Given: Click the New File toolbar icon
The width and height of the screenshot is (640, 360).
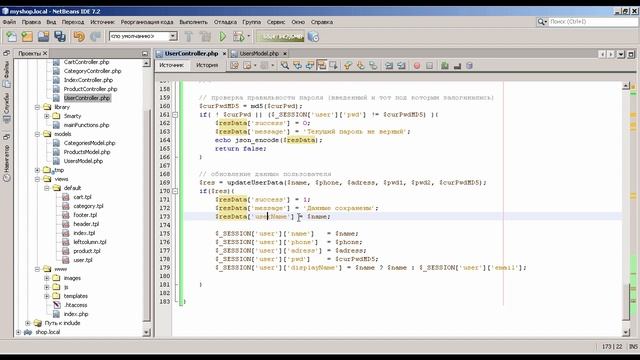Looking at the screenshot, I should 11,37.
